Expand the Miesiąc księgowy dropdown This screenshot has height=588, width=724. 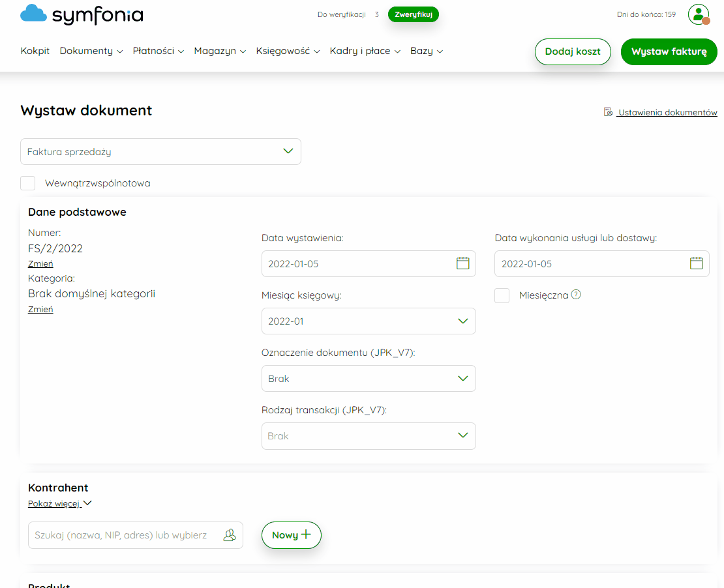pos(369,321)
